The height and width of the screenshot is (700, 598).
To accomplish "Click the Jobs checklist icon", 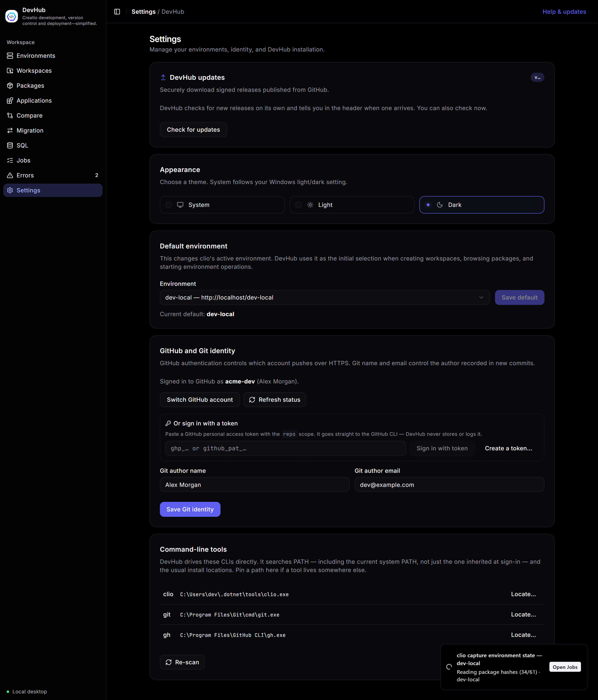I will pyautogui.click(x=10, y=161).
